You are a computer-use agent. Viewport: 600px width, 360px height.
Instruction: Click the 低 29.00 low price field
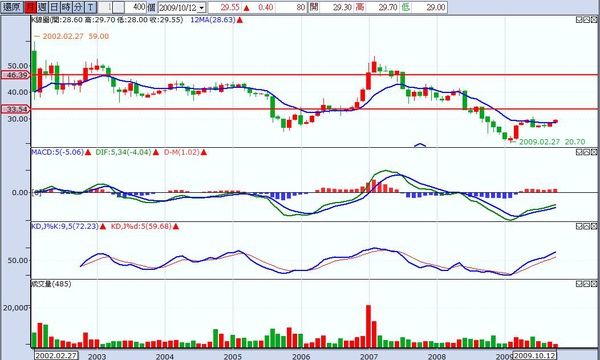424,7
